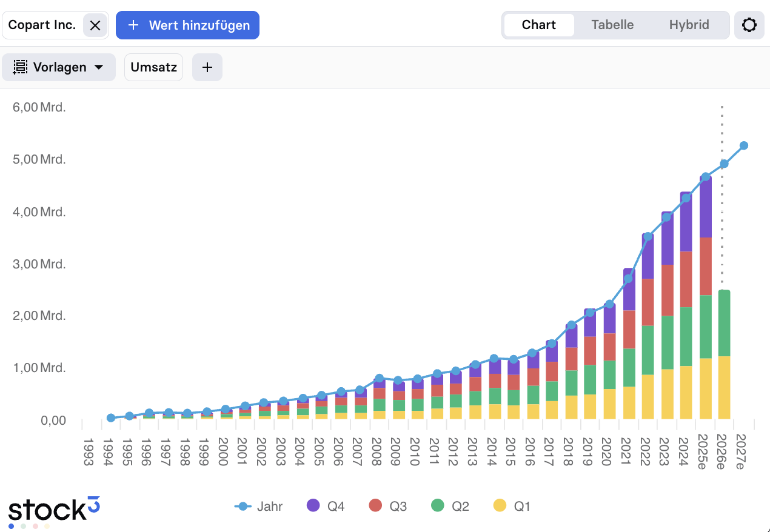Select the Chart view tab
Image resolution: width=770 pixels, height=532 pixels.
click(x=538, y=25)
